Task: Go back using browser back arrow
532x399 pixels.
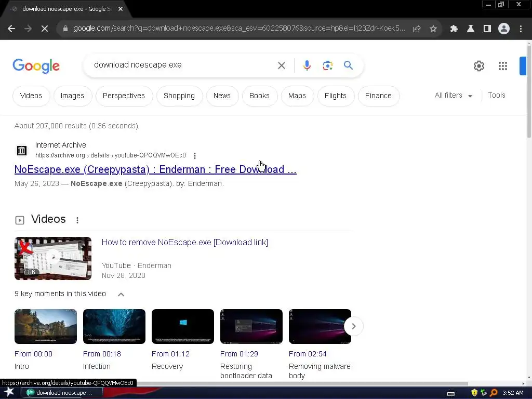Action: pyautogui.click(x=11, y=29)
